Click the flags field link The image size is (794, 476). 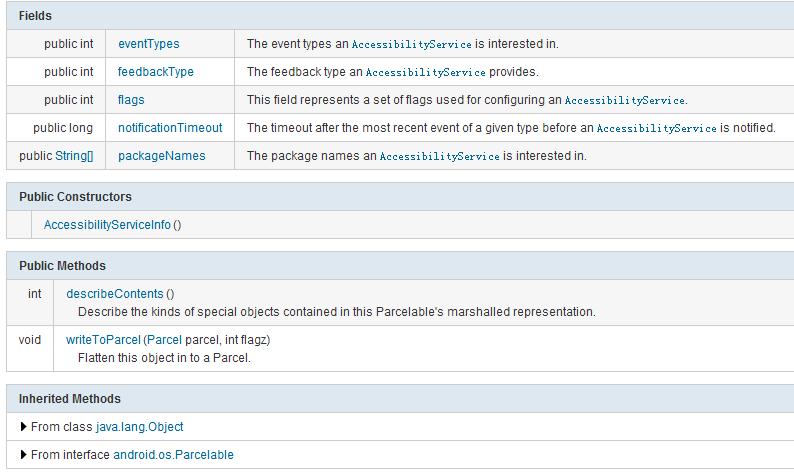click(x=131, y=100)
